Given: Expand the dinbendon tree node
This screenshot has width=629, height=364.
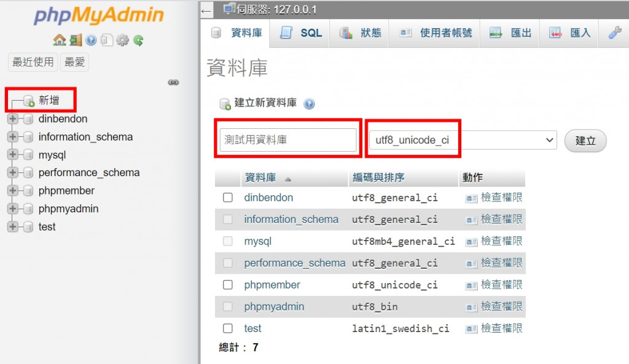Looking at the screenshot, I should click(x=12, y=118).
